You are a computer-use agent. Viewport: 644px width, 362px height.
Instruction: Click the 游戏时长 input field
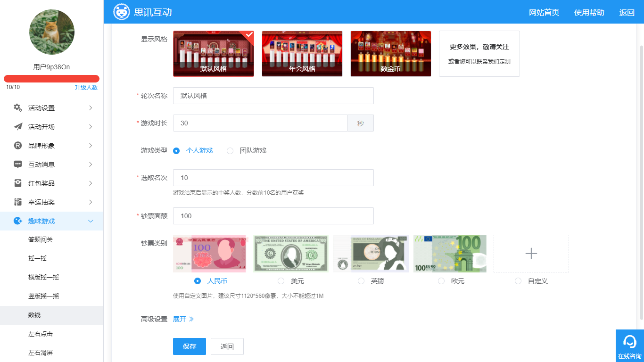(x=260, y=123)
